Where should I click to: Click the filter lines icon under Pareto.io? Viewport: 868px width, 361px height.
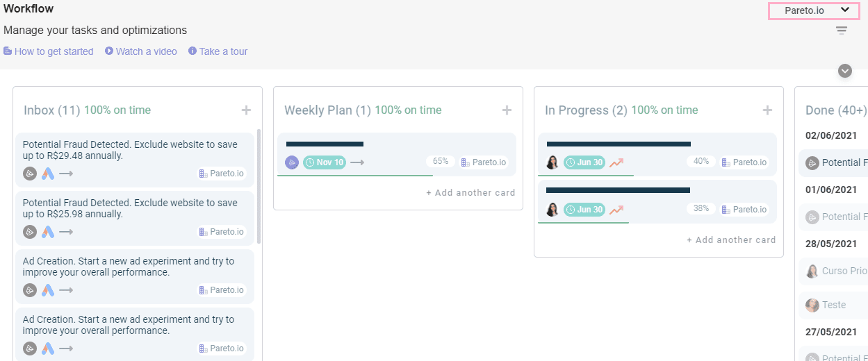click(x=842, y=31)
